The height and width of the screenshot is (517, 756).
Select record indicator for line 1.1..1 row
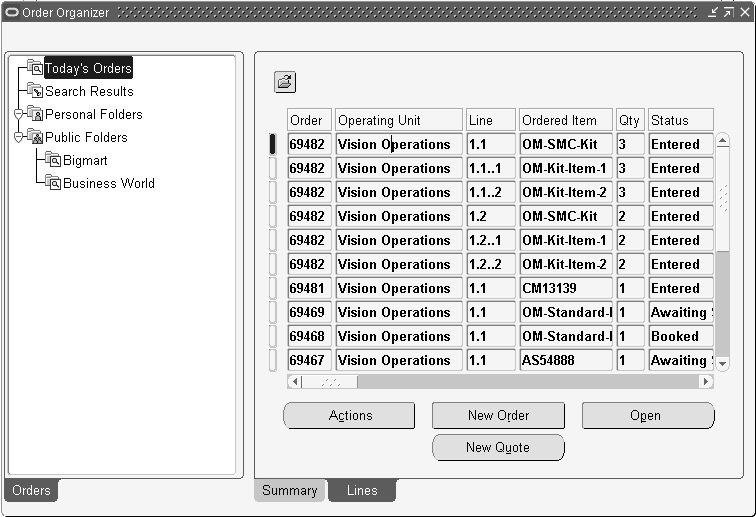[x=272, y=168]
